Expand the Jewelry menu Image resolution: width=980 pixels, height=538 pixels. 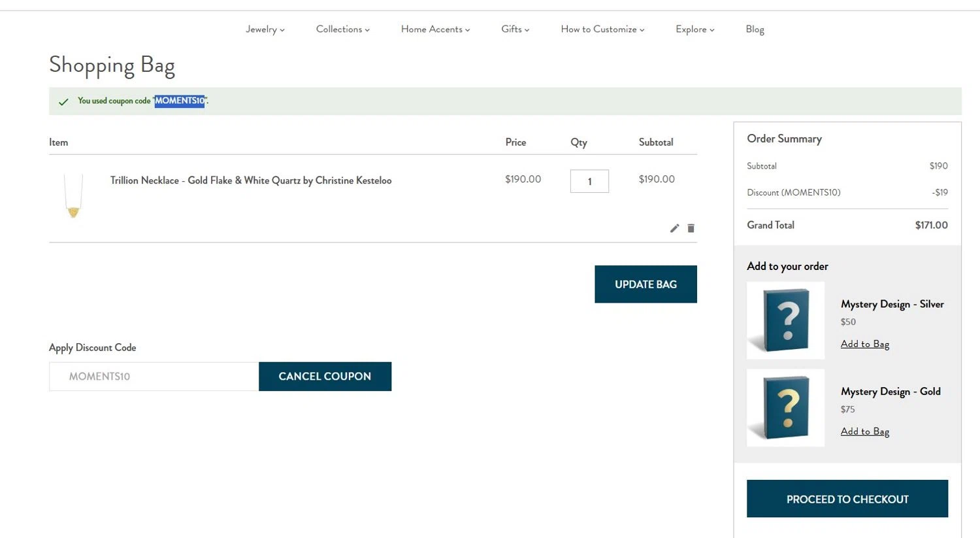coord(265,29)
